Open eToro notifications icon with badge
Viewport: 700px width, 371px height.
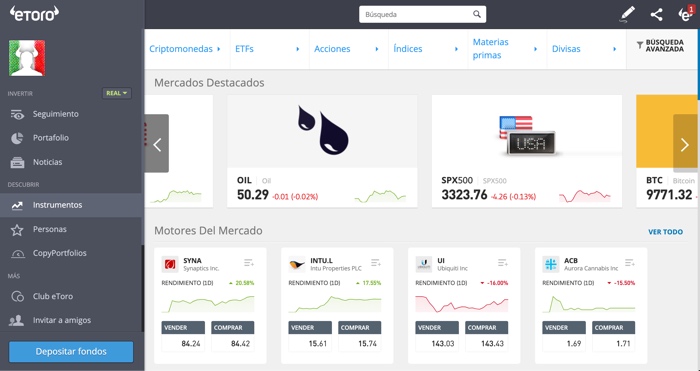point(685,13)
